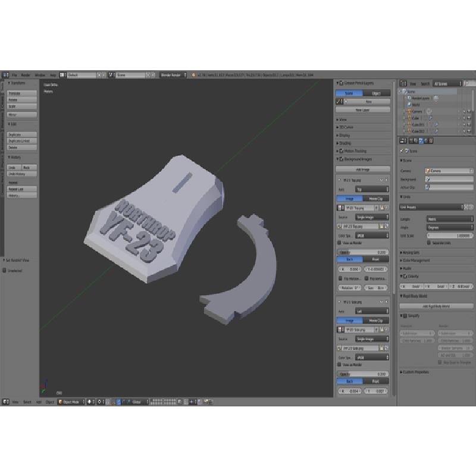Image resolution: width=476 pixels, height=476 pixels.
Task: Select the active Scene tab in properties header
Action: [421, 140]
